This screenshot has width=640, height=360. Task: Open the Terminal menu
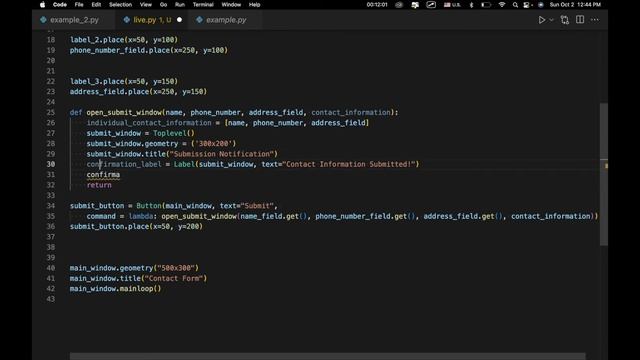click(203, 4)
